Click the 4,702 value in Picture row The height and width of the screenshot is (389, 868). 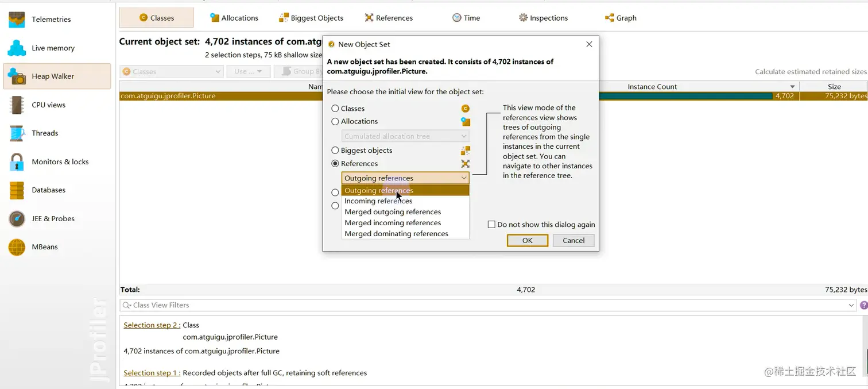click(784, 96)
